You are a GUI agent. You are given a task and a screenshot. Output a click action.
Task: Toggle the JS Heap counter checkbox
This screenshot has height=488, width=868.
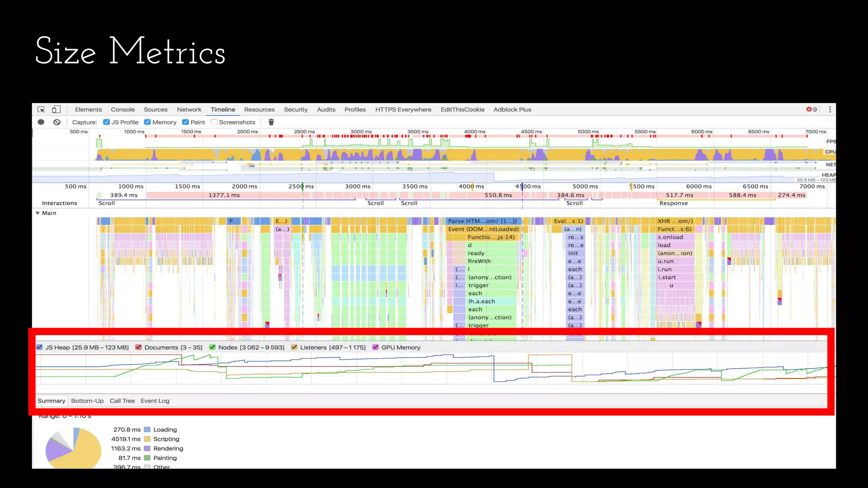point(39,347)
